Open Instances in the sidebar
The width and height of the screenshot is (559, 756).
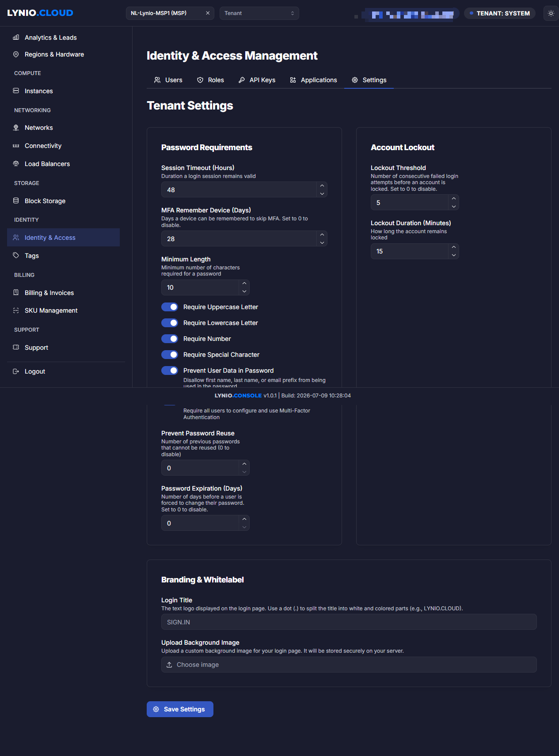click(63, 91)
